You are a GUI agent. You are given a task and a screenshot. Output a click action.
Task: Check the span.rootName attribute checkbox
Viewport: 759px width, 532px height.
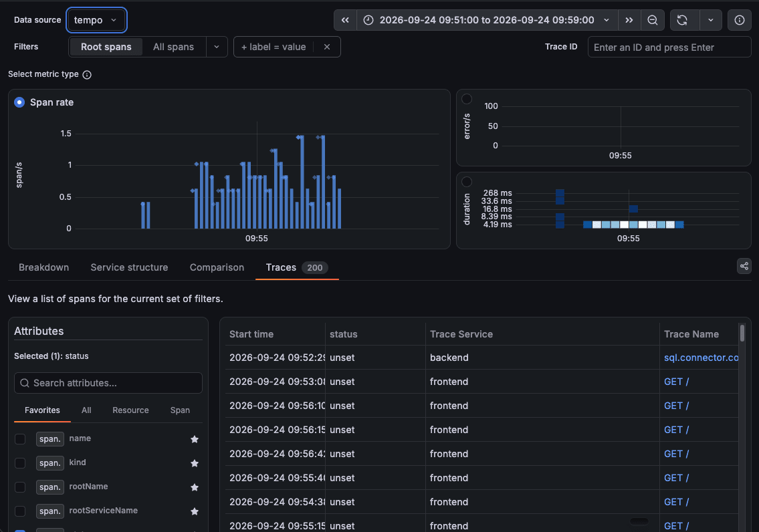tap(20, 487)
